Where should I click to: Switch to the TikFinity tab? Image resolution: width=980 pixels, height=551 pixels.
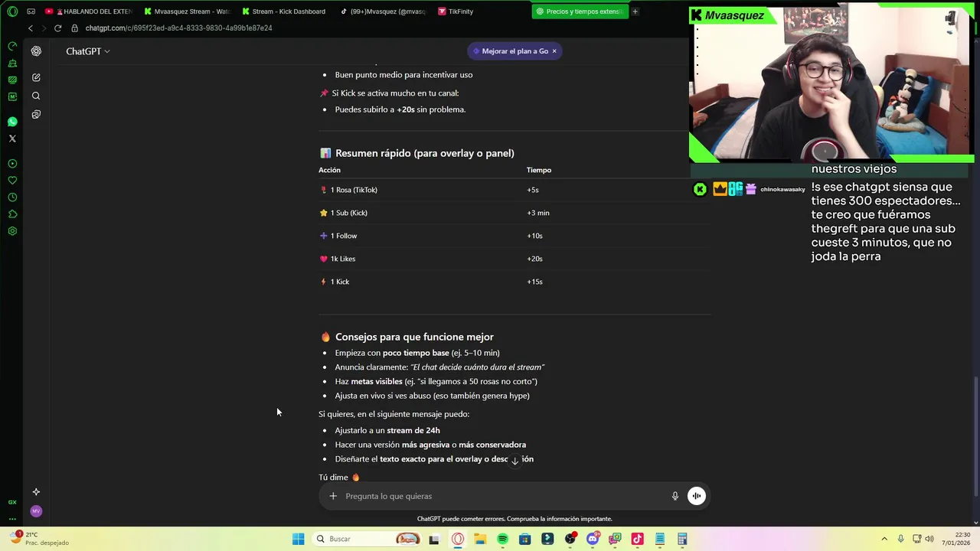click(x=481, y=11)
